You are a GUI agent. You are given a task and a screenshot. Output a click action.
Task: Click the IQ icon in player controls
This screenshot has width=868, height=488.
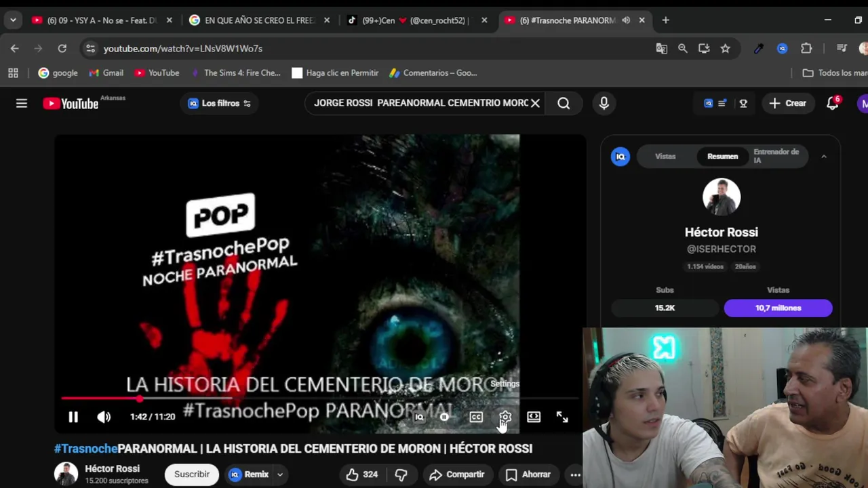[419, 417]
